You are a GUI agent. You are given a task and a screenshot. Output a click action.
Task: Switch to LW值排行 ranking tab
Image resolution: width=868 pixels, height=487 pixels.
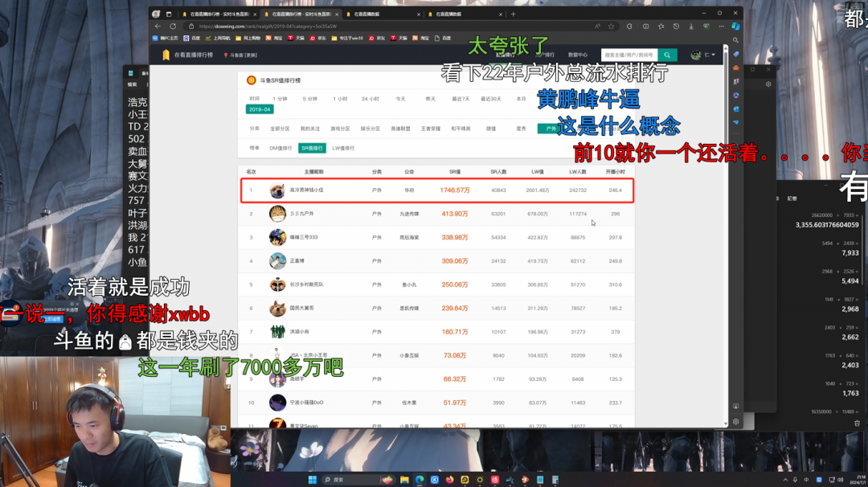point(343,149)
